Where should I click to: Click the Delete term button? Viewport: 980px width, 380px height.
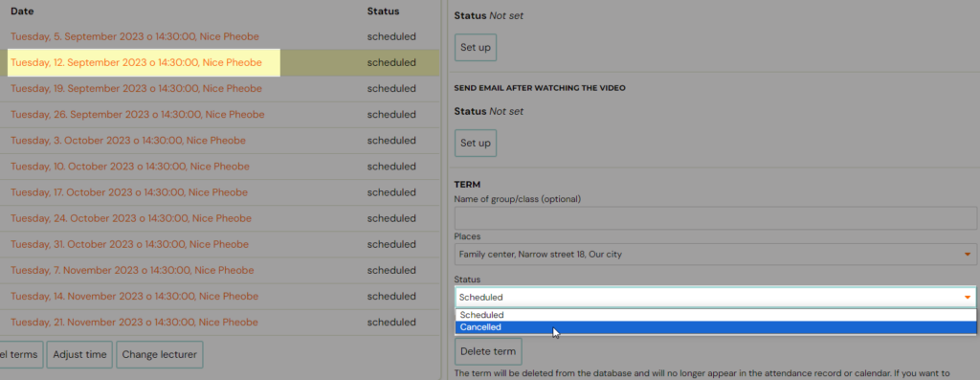[488, 351]
